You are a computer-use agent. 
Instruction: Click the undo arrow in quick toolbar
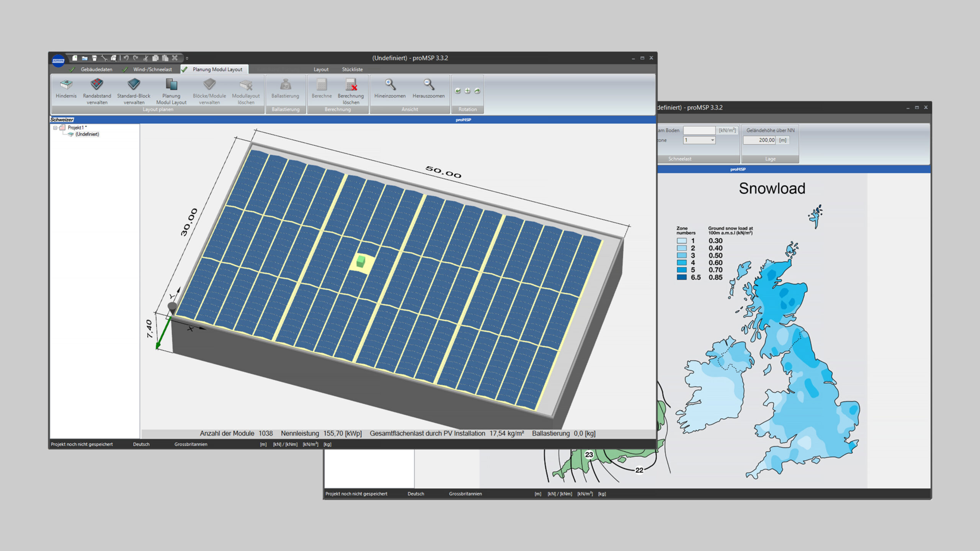[x=126, y=58]
